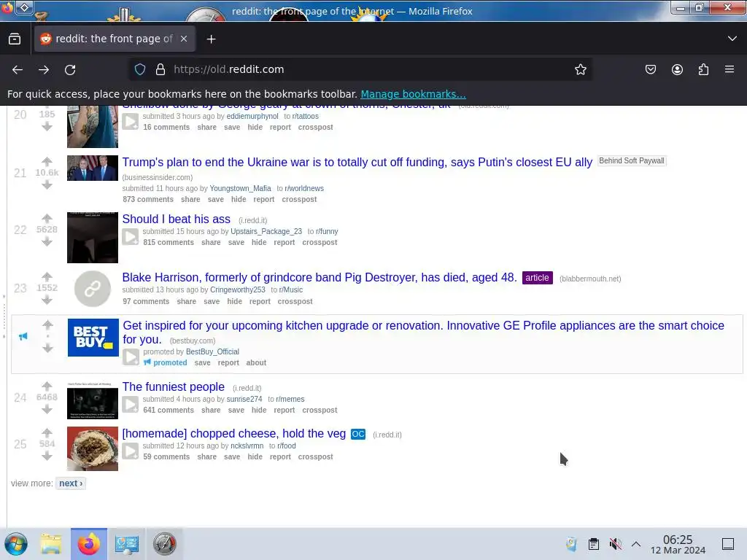The height and width of the screenshot is (560, 747).
Task: Downvote the chopped cheese post
Action: coord(47,456)
